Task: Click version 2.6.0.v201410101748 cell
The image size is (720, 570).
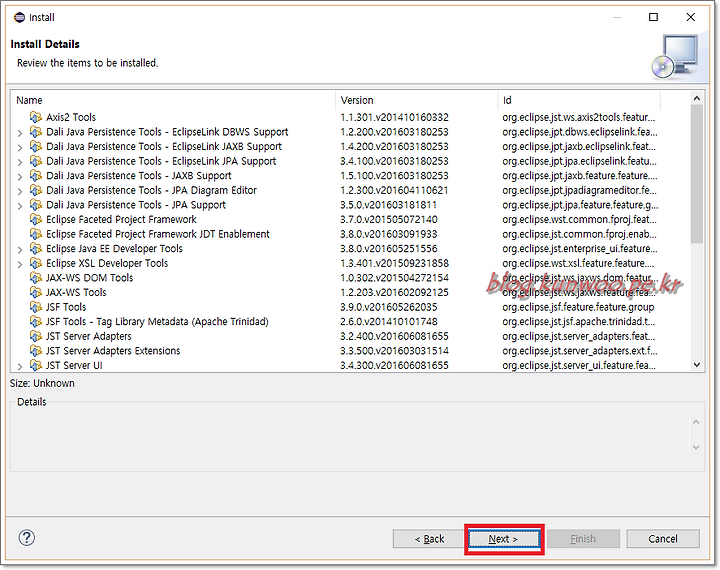Action: coord(388,322)
